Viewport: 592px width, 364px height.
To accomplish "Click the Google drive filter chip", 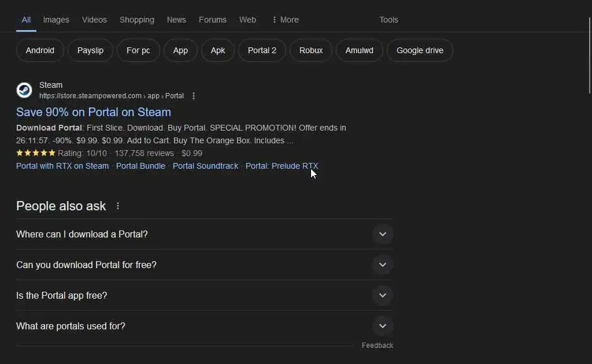I will (420, 50).
